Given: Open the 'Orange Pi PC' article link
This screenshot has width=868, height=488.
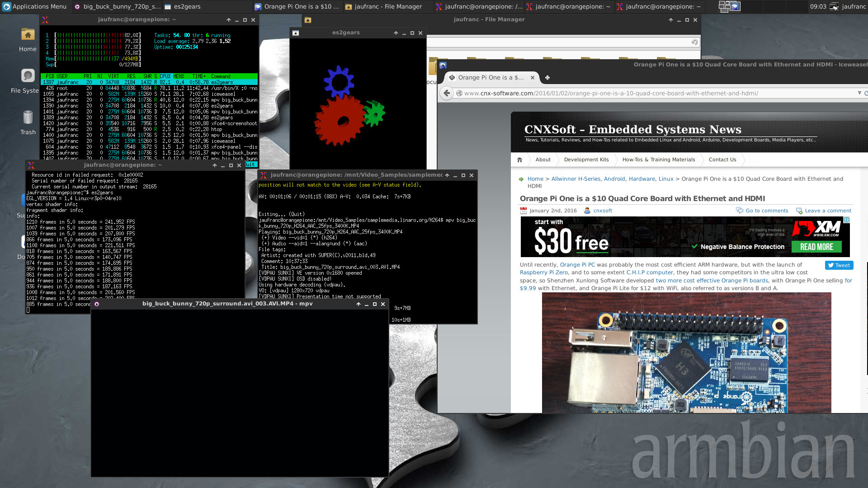Looking at the screenshot, I should 577,265.
